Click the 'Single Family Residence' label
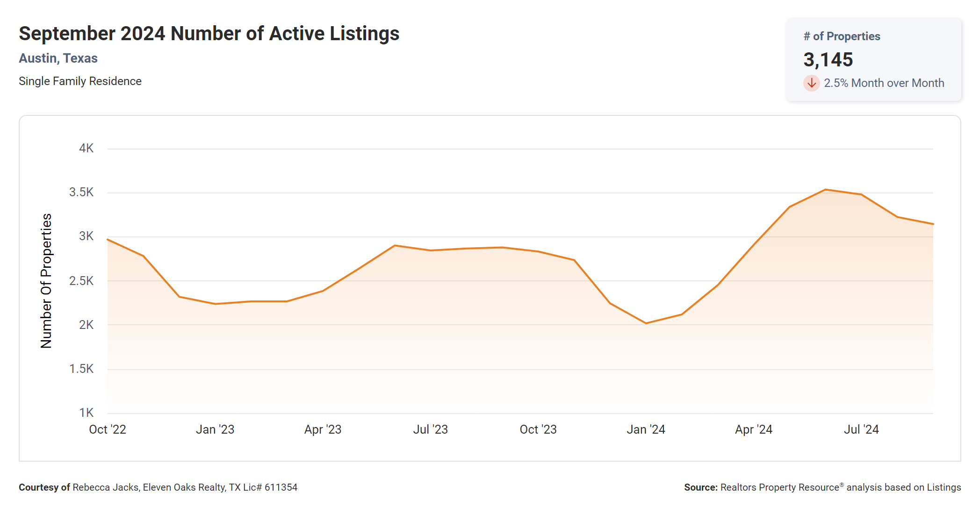980x514 pixels. (x=80, y=81)
